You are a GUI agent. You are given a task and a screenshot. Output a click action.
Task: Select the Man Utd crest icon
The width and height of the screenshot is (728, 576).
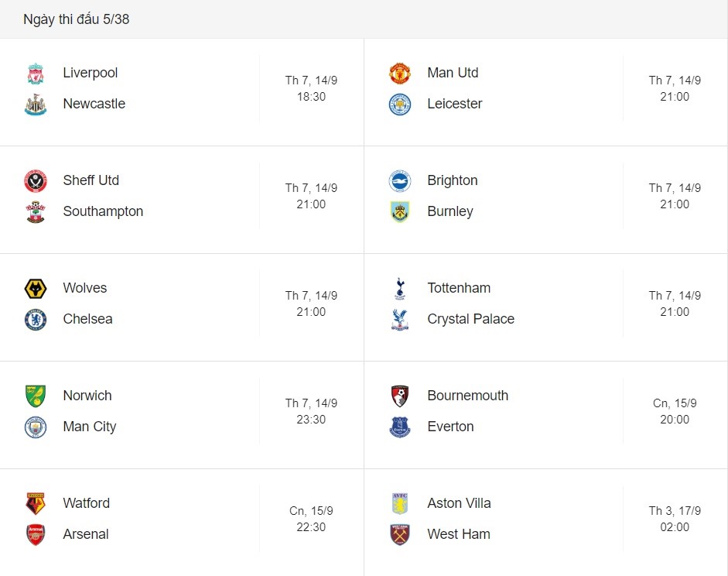click(x=400, y=74)
